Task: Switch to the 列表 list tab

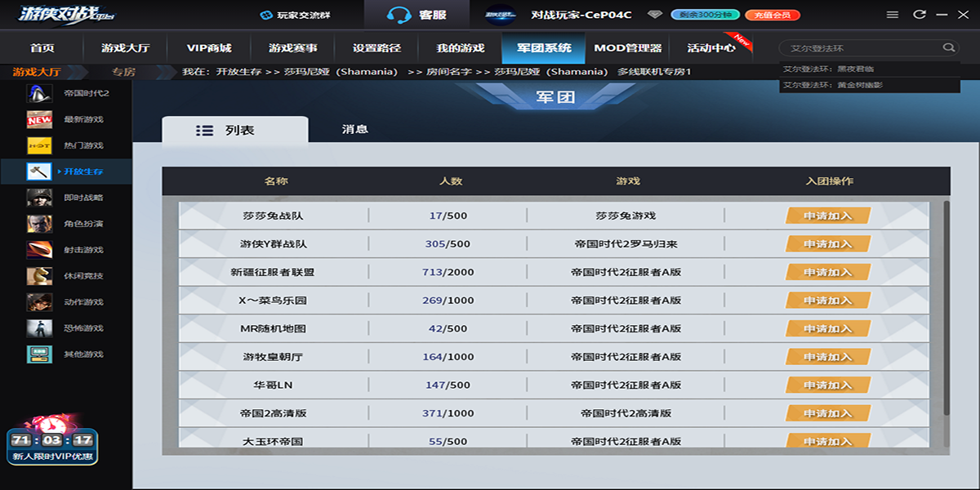Action: [235, 130]
